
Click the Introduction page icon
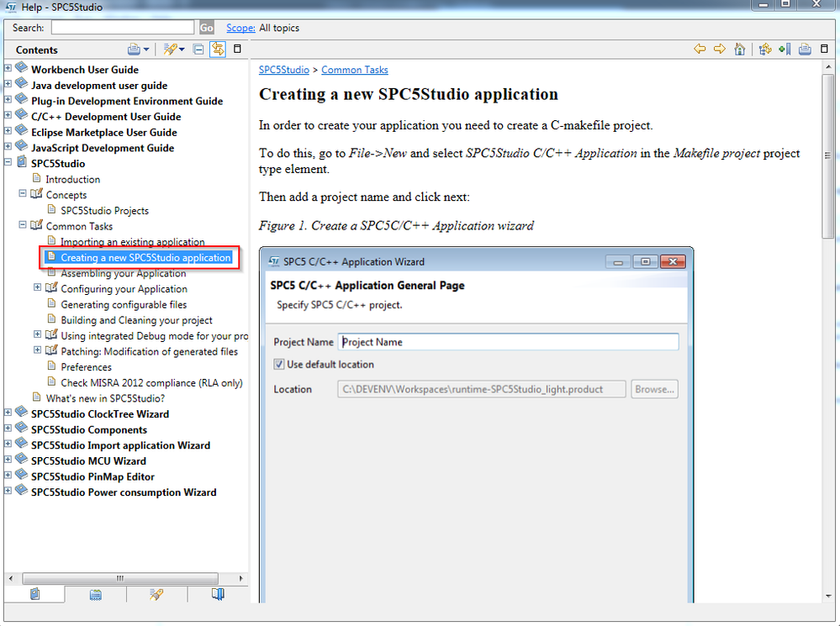(36, 178)
